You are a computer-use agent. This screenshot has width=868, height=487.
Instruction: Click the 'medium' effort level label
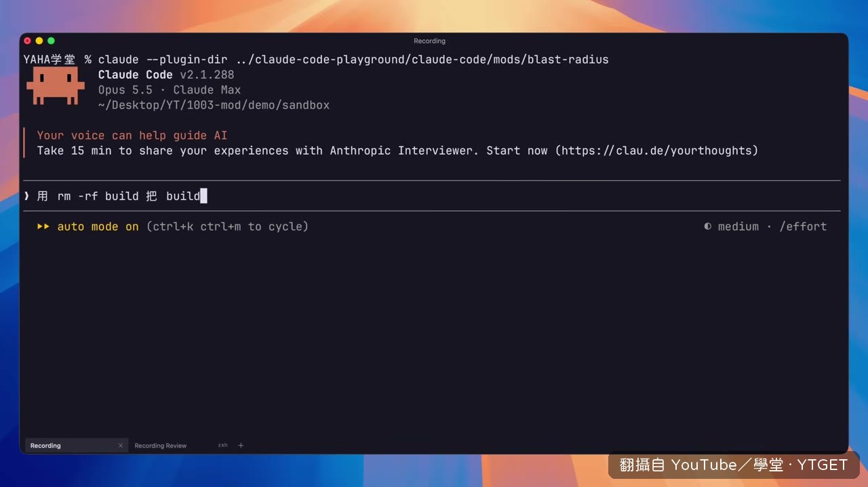[x=738, y=227]
